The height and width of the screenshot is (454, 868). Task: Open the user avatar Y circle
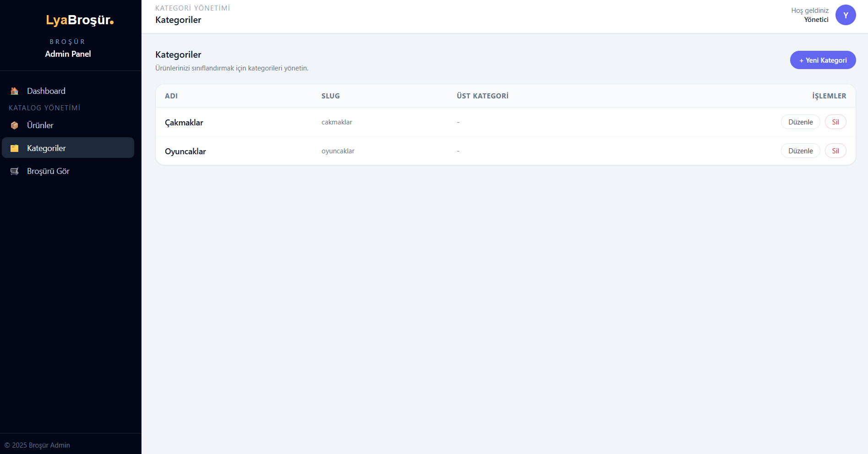click(845, 15)
